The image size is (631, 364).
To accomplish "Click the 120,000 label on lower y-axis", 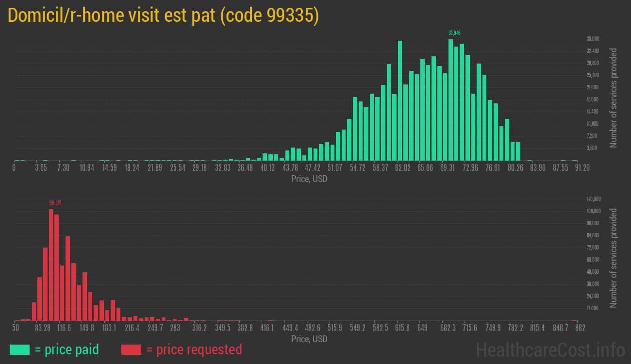I will coord(594,199).
